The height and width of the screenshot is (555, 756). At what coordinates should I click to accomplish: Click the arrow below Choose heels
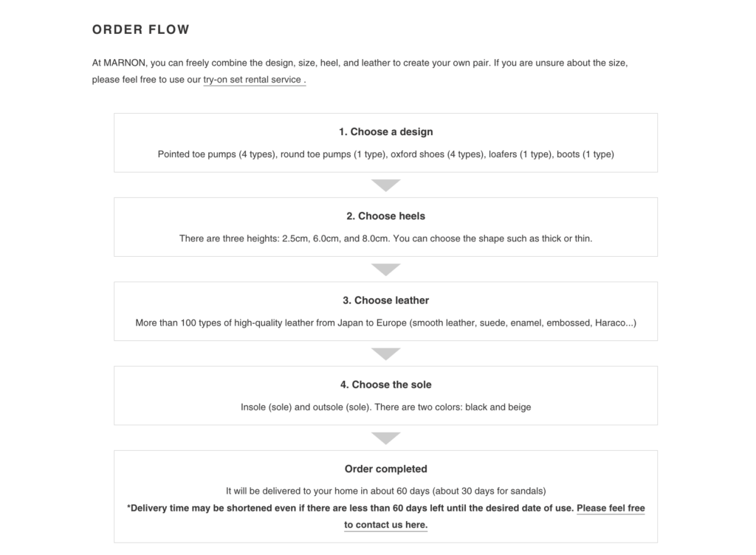tap(385, 269)
